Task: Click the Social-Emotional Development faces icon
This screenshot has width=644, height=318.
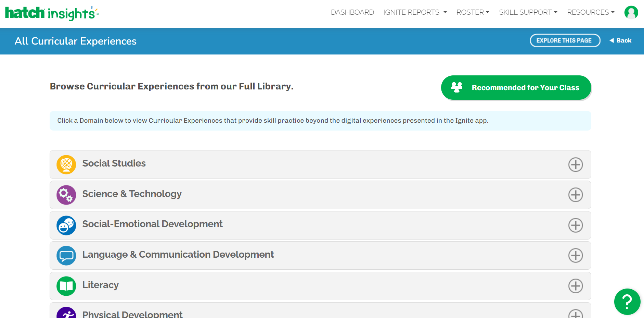Action: [66, 225]
